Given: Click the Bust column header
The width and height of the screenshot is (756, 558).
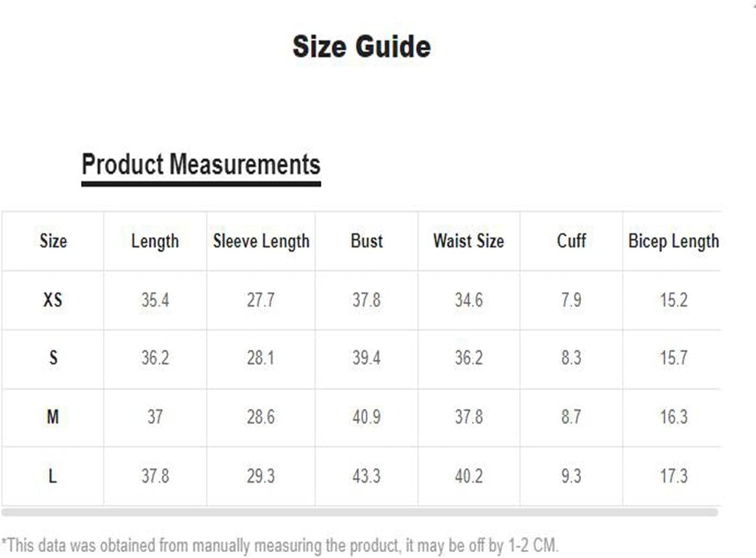Looking at the screenshot, I should 366,241.
